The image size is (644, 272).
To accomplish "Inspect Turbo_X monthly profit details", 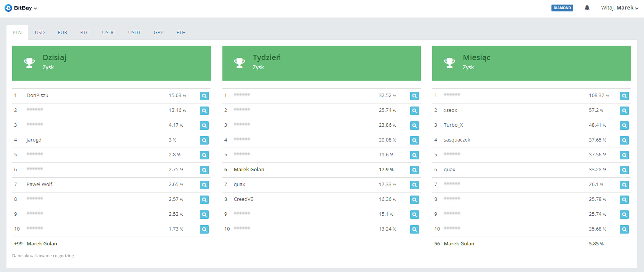I will pyautogui.click(x=624, y=126).
